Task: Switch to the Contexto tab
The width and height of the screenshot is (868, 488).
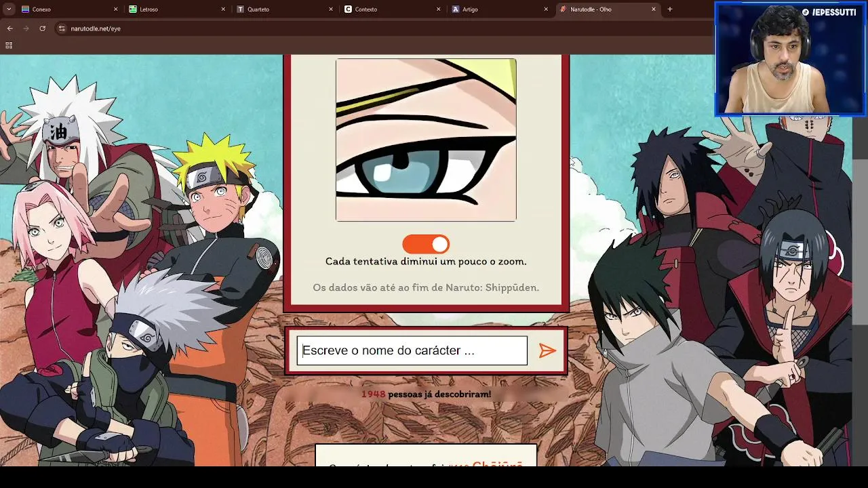Action: point(391,9)
